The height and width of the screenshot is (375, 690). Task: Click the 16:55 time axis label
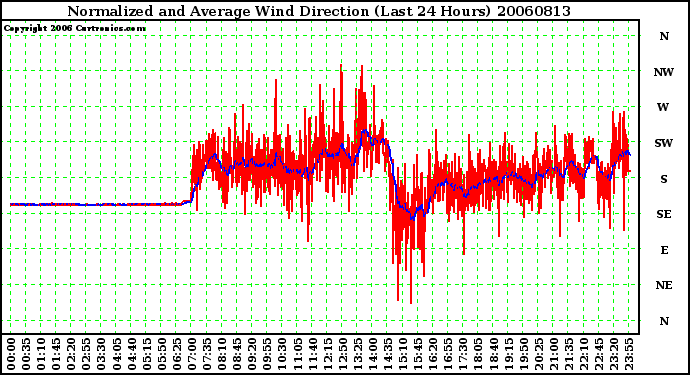click(x=448, y=354)
